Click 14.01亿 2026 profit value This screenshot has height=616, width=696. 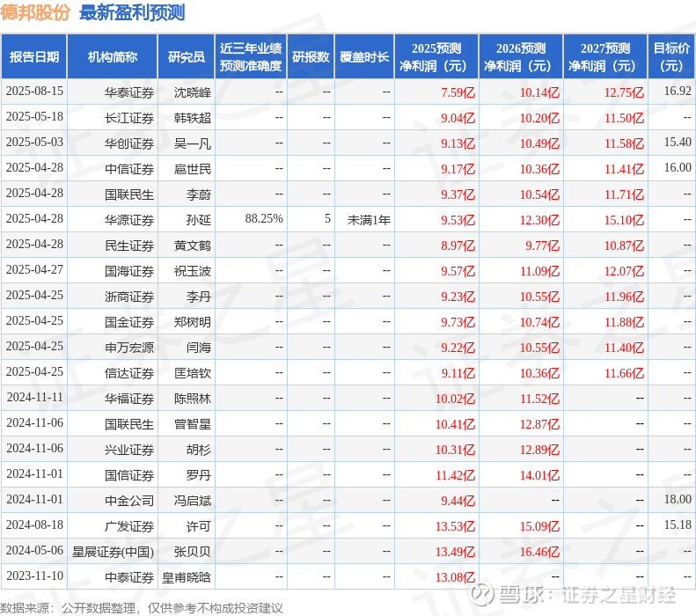(x=539, y=475)
